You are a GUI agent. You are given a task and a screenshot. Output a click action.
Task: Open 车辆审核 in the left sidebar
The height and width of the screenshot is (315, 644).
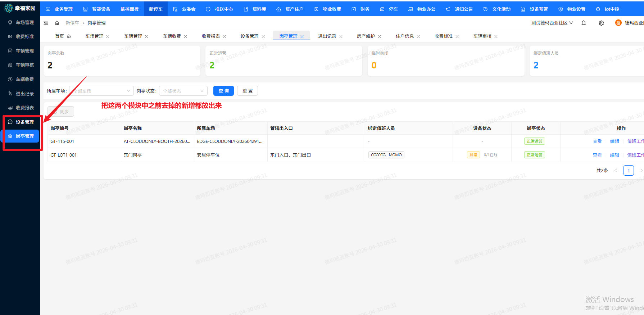(x=21, y=65)
